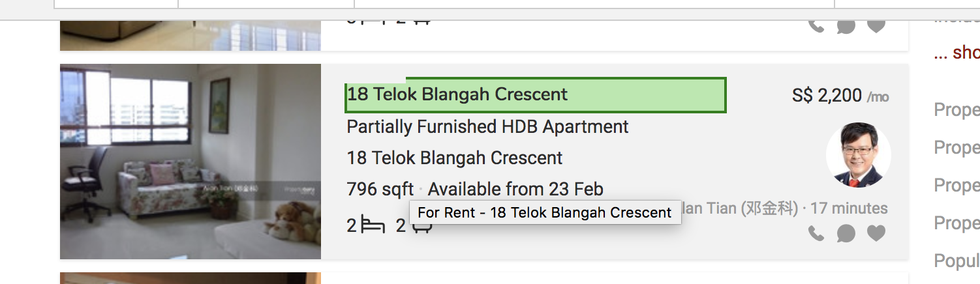The image size is (980, 284).
Task: Click the Partially Furnished HDB Apartment text
Action: [487, 126]
